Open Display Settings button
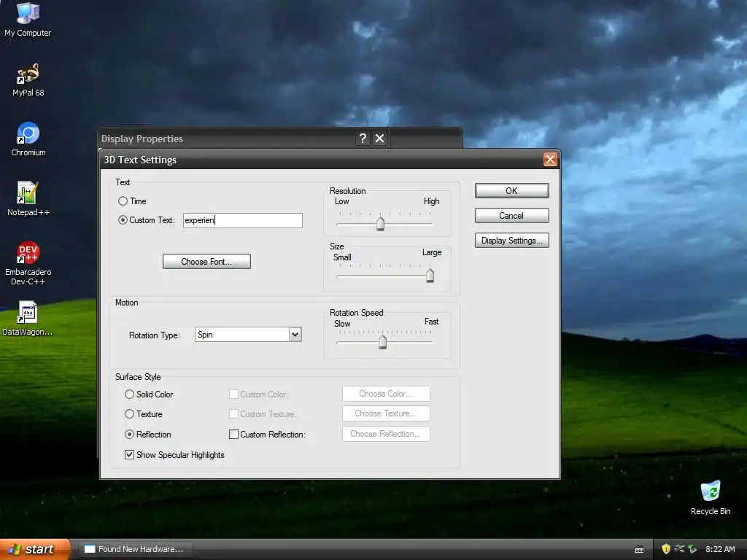747x560 pixels. [511, 241]
